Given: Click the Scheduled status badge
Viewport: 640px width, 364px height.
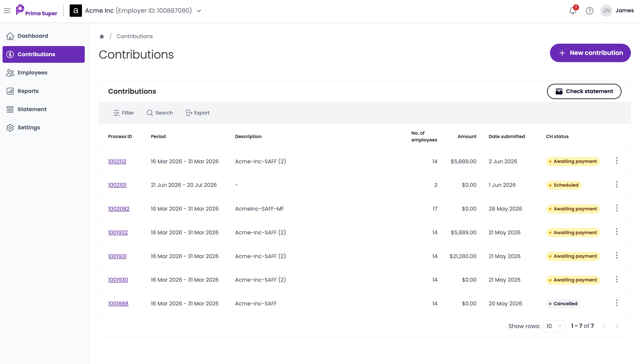Looking at the screenshot, I should [x=564, y=185].
